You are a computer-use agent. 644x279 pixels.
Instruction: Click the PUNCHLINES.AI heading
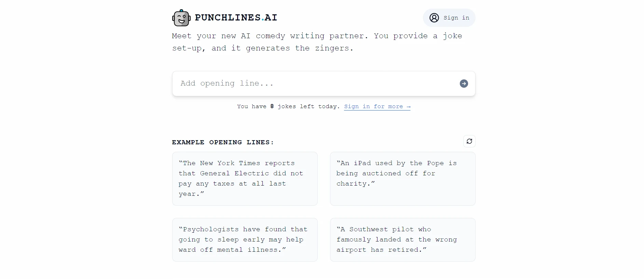(x=236, y=18)
